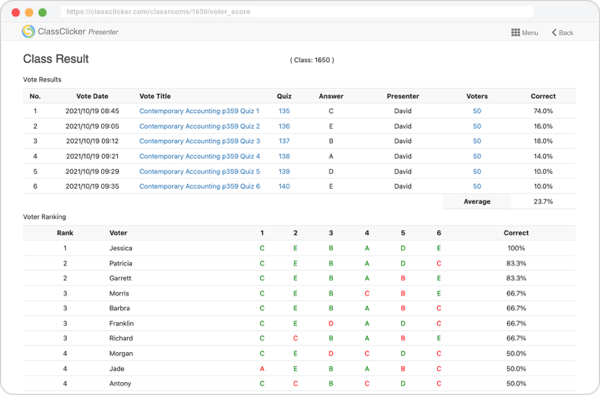Image resolution: width=600 pixels, height=395 pixels.
Task: Open Contemporary Accounting p359 Quiz 6 link
Action: point(199,186)
